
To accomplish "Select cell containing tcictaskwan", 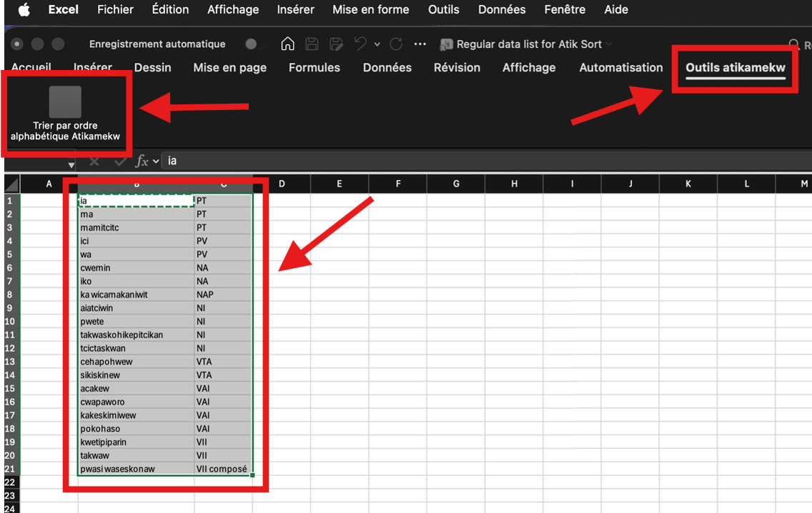I will pyautogui.click(x=137, y=349).
